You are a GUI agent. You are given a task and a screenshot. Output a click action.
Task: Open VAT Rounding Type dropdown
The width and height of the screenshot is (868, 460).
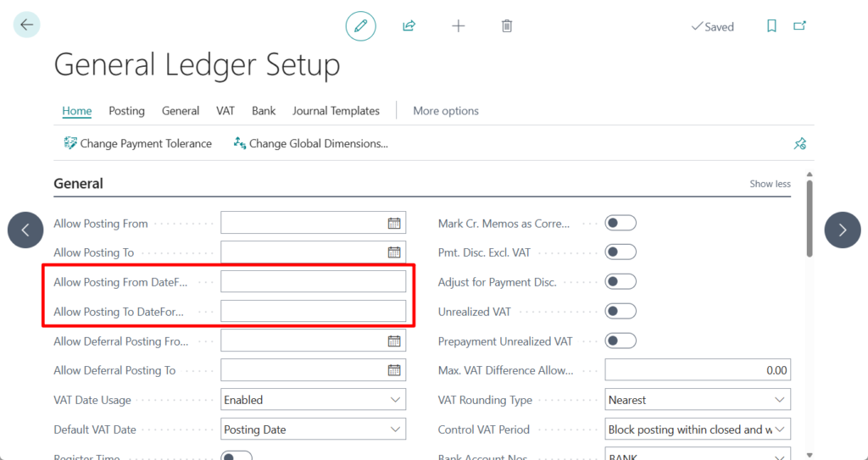(x=698, y=400)
